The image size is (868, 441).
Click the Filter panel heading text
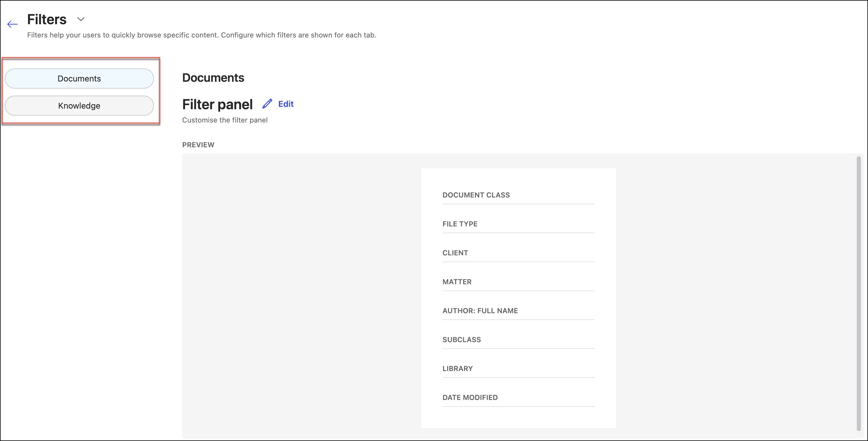(x=217, y=104)
